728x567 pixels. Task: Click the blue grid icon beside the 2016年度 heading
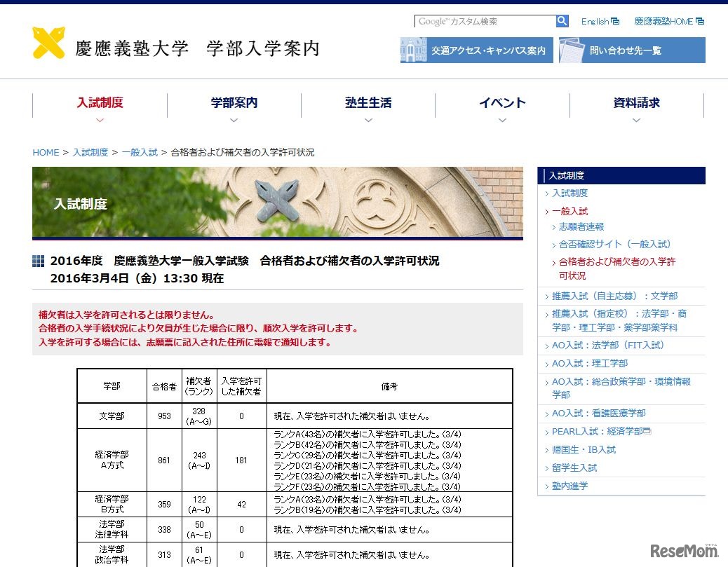[37, 261]
